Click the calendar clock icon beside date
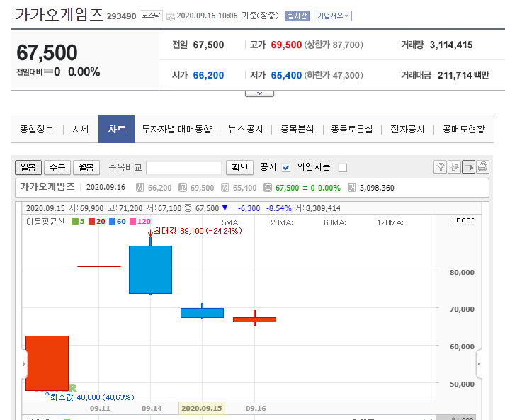Viewport: 505px width, 420px height. (x=171, y=16)
